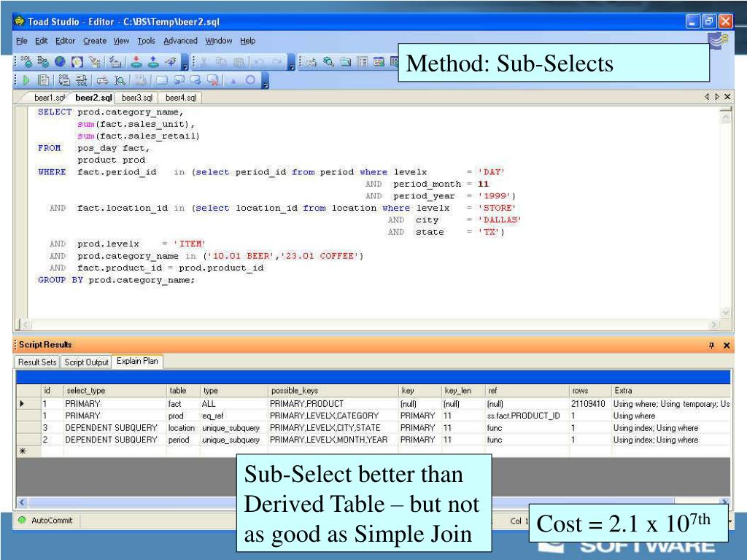Close the Script Results panel

727,345
